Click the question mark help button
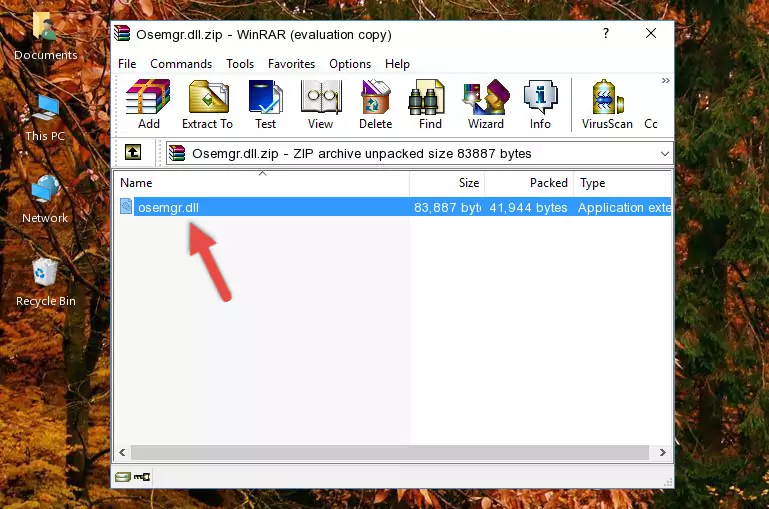The width and height of the screenshot is (769, 509). click(x=606, y=33)
